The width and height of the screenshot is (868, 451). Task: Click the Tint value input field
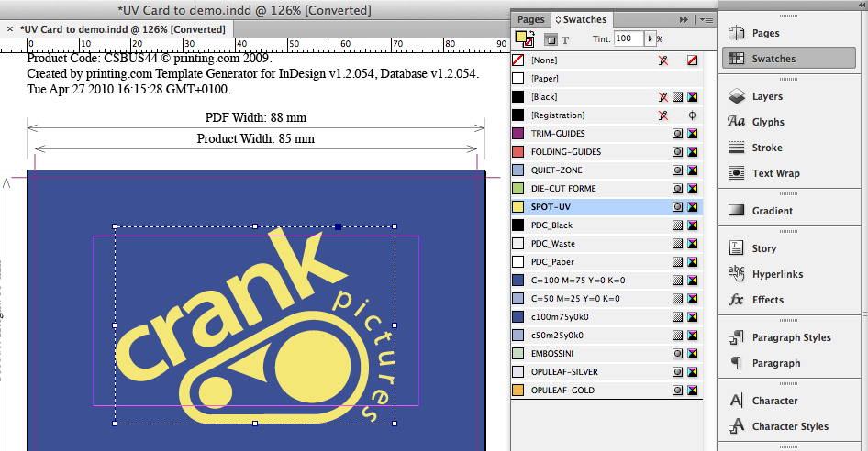click(x=628, y=38)
